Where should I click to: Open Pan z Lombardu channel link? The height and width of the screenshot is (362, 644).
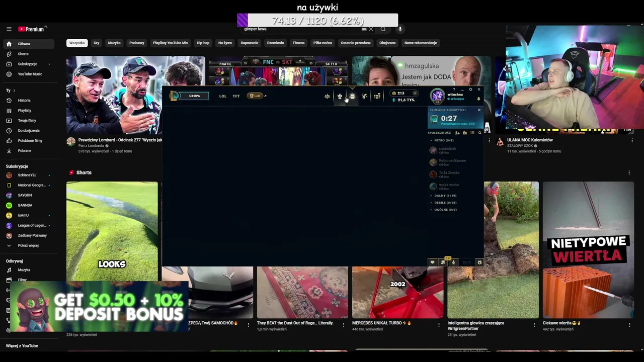(x=91, y=146)
